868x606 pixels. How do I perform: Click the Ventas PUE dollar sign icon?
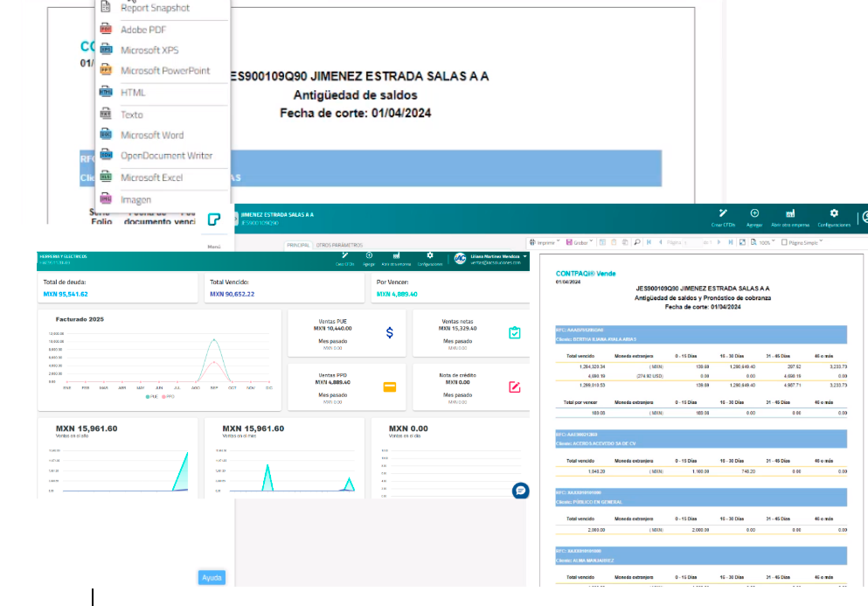point(390,333)
